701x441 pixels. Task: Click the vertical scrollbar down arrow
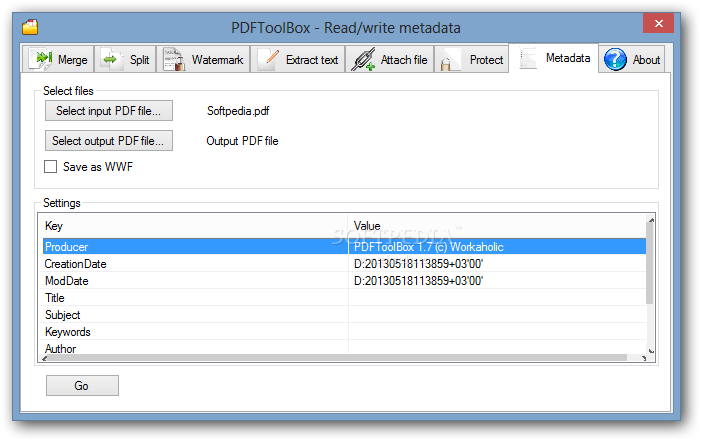pos(651,351)
